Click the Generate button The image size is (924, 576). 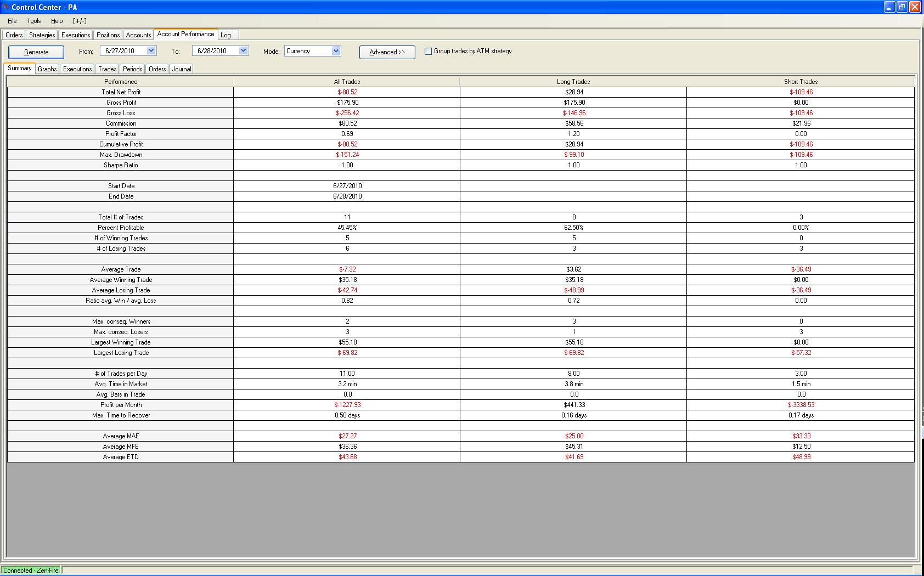(x=36, y=52)
